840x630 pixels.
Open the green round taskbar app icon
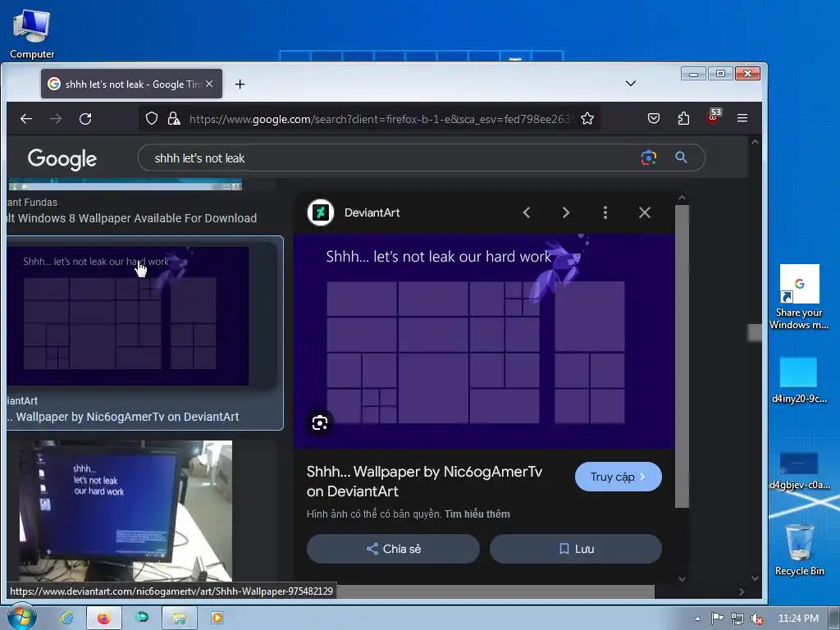coord(142,617)
